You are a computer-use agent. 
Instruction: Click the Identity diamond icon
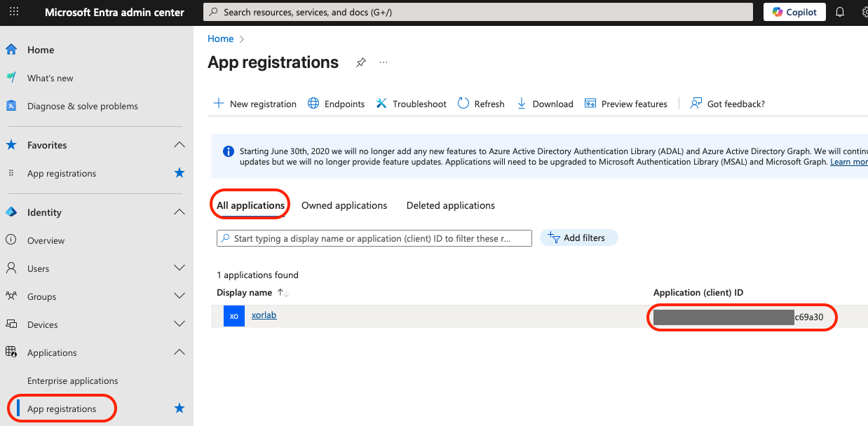coord(11,212)
